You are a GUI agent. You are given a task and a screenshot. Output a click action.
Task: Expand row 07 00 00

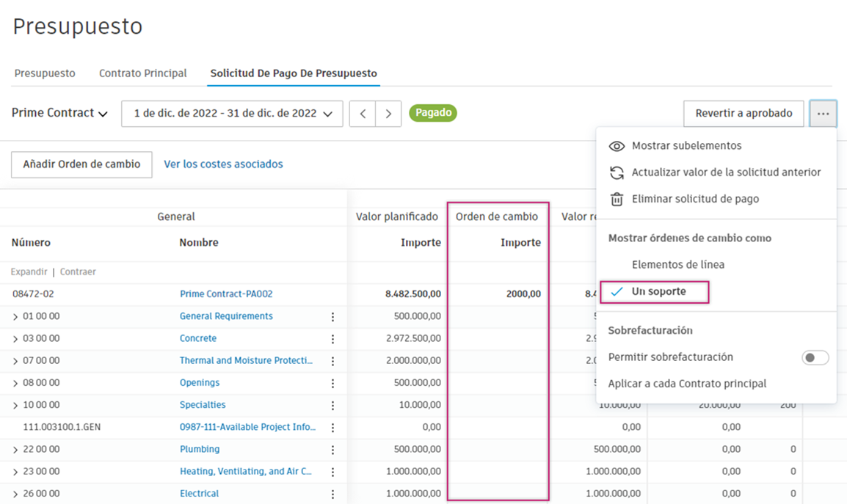[x=15, y=361]
